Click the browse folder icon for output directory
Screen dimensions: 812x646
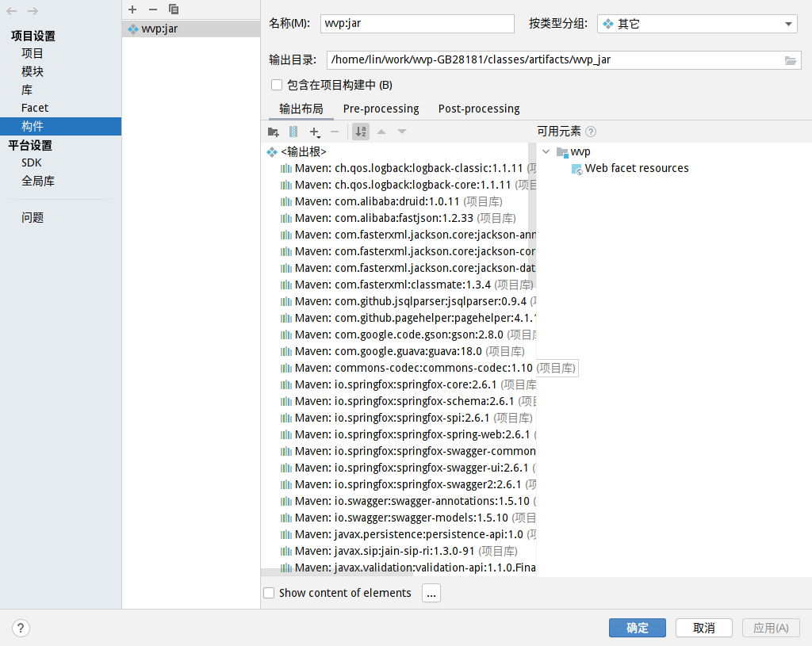point(790,60)
